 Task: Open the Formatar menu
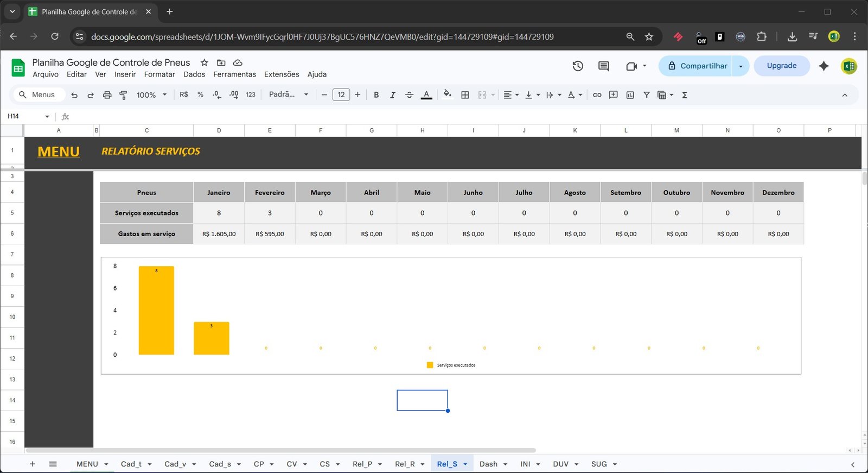click(159, 74)
